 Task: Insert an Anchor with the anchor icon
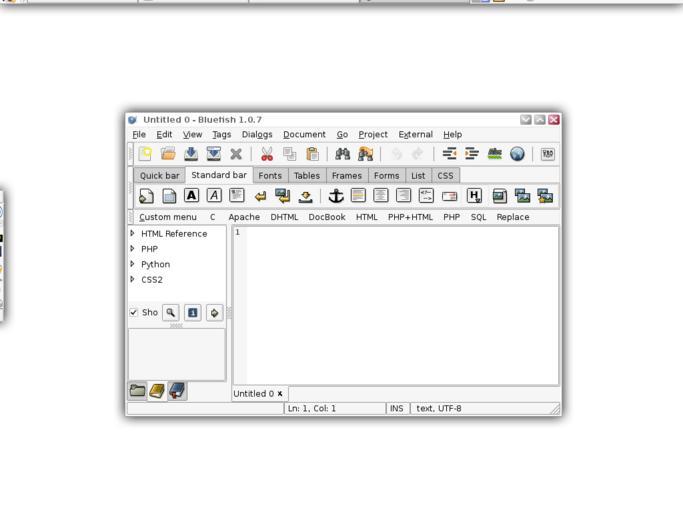pos(336,196)
